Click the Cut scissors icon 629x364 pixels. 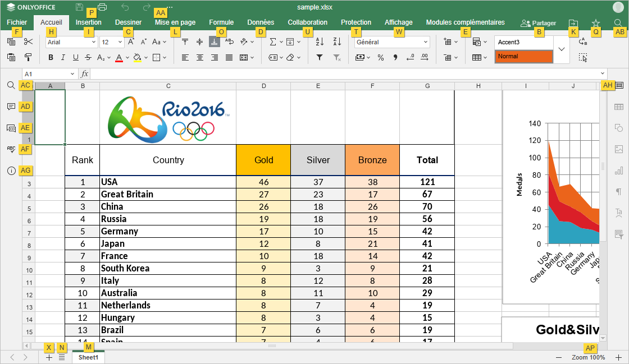point(29,42)
